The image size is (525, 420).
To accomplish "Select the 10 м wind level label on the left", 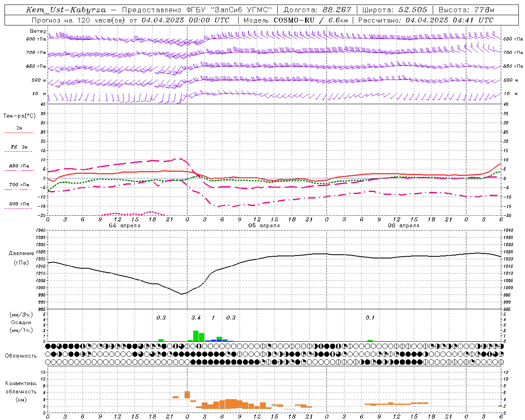I will pos(39,94).
